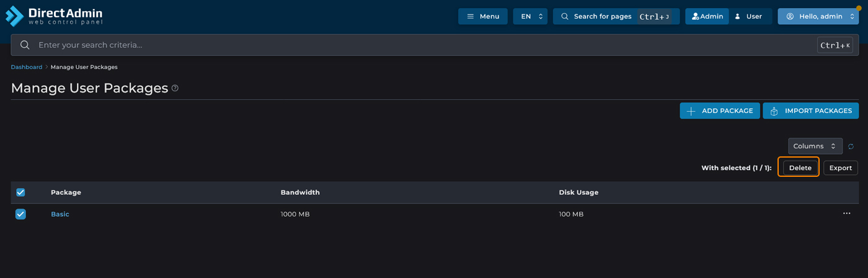
Task: Click the DirectAdmin logo icon
Action: coord(14,16)
